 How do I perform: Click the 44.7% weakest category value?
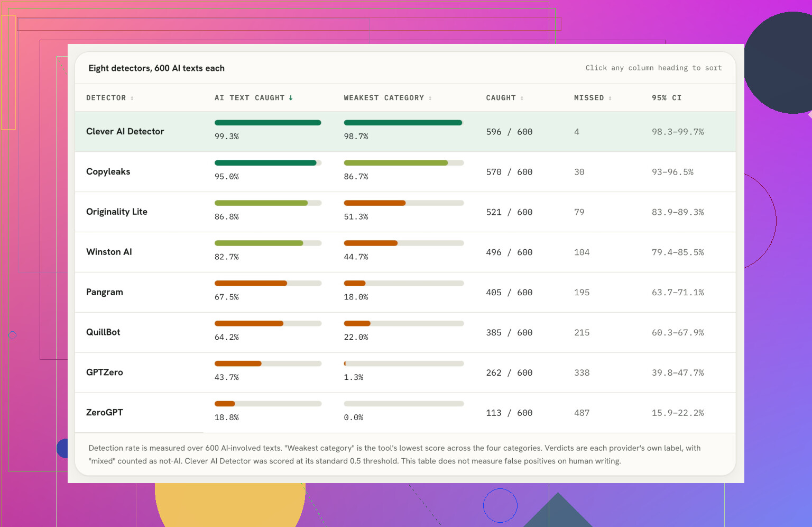click(x=356, y=257)
